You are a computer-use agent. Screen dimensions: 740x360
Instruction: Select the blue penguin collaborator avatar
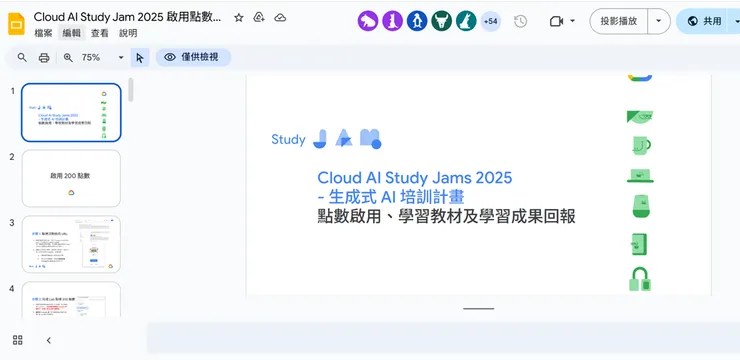tap(417, 21)
